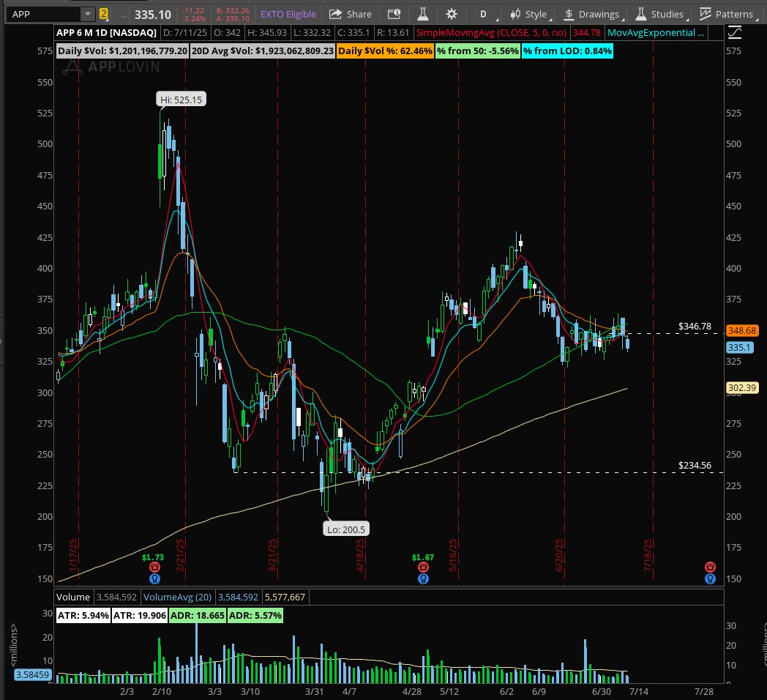
Task: Click the 344.78 SMA value readout
Action: [586, 33]
